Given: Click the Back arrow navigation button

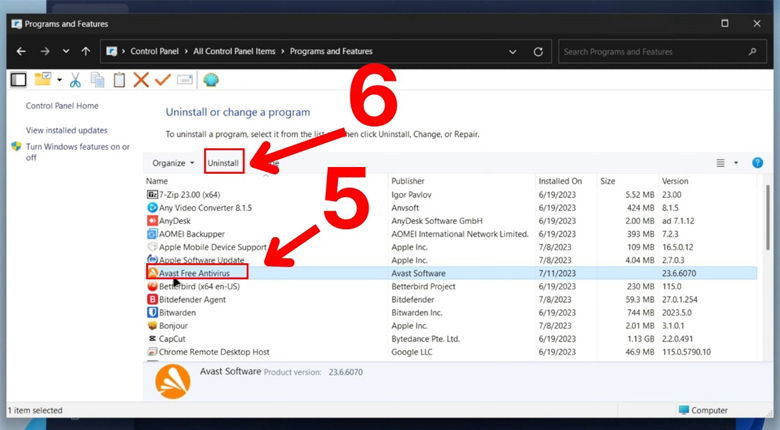Looking at the screenshot, I should (19, 51).
